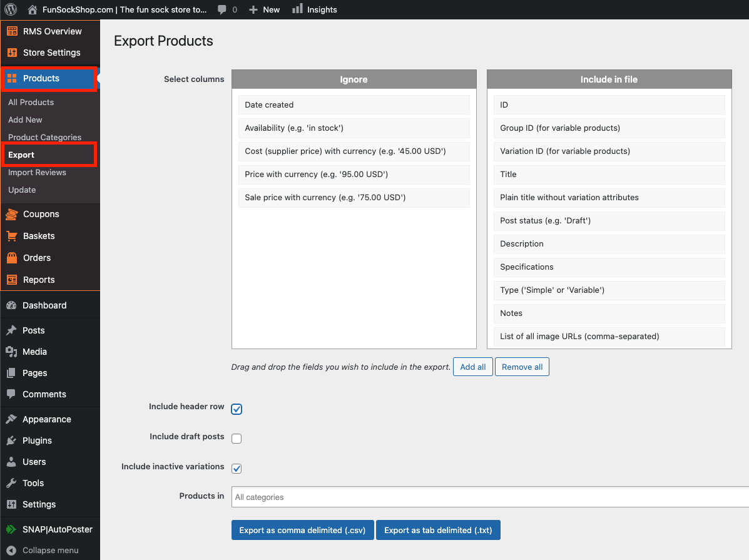Select List of all image URLs field
This screenshot has height=560, width=749.
coord(609,337)
